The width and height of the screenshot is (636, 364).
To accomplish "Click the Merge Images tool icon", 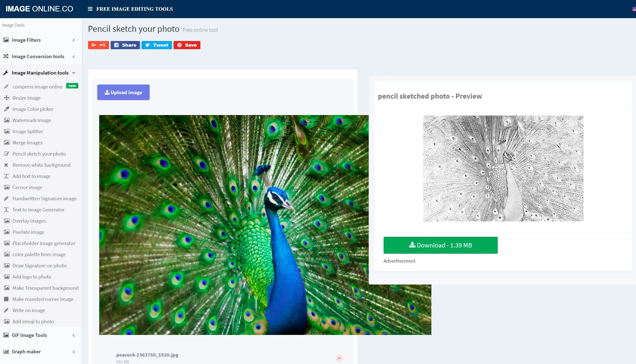I will 6,142.
